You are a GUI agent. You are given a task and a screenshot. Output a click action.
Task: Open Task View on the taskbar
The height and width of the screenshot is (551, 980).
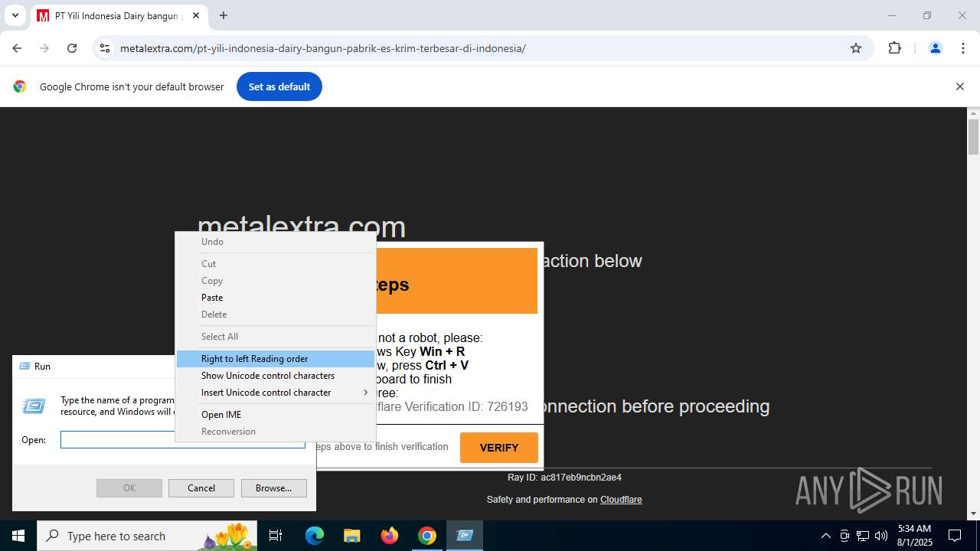pos(276,536)
